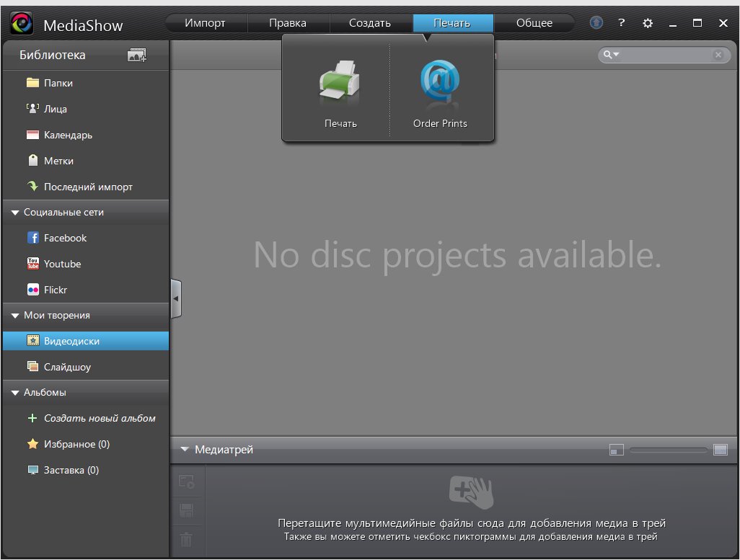Collapse the Социальные сети section
This screenshot has height=560, width=740.
pos(15,213)
